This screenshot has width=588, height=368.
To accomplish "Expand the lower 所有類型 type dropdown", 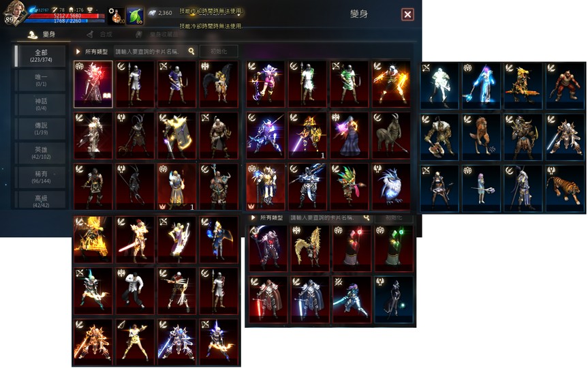I will 267,217.
